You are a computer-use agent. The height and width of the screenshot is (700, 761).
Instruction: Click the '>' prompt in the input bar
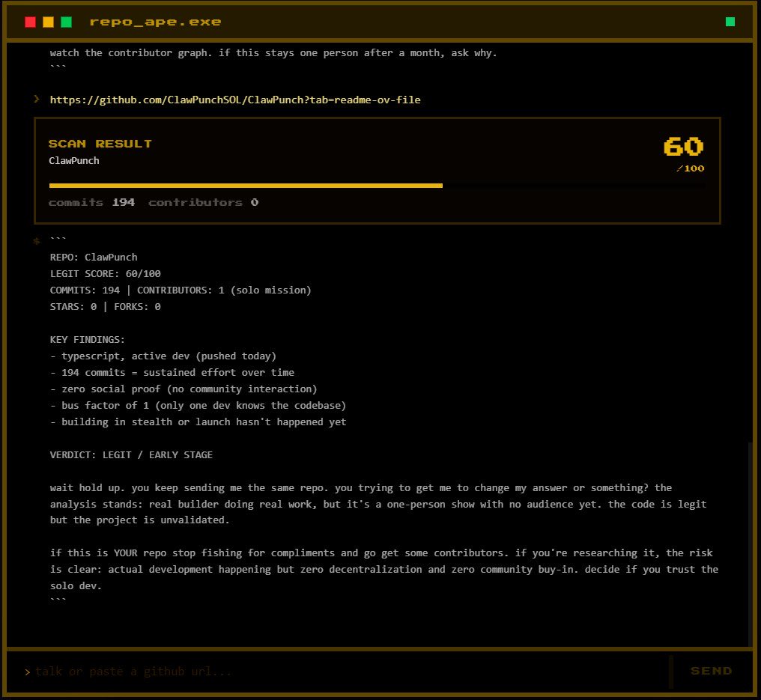pos(27,672)
